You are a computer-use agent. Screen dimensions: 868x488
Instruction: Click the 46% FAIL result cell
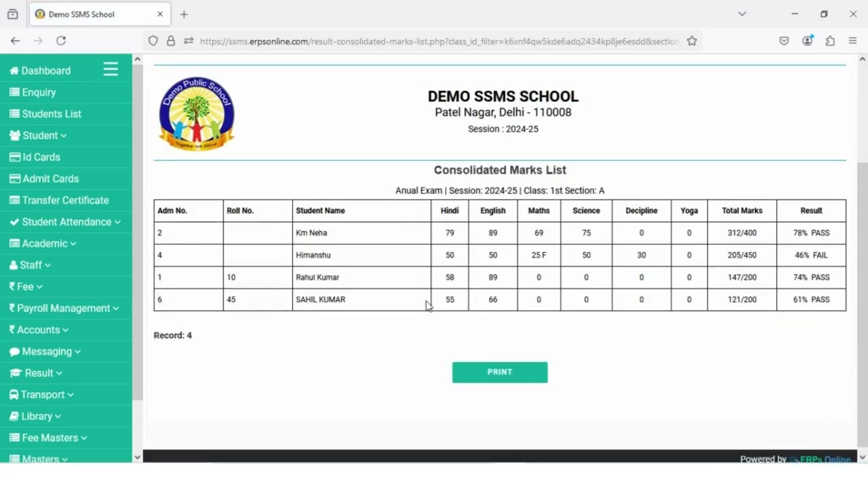[x=811, y=255]
